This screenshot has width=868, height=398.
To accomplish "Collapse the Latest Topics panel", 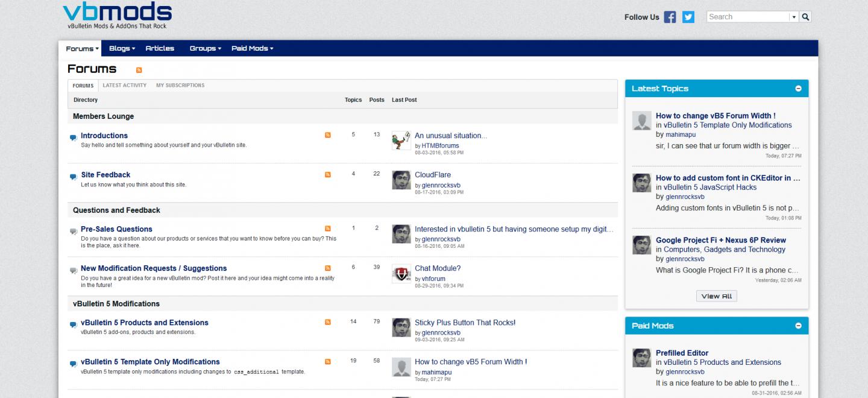I will click(798, 89).
